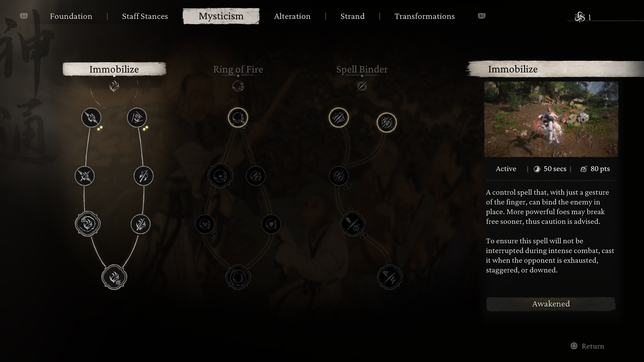Select the Immobilize root spell icon
This screenshot has height=362, width=644.
click(x=114, y=86)
